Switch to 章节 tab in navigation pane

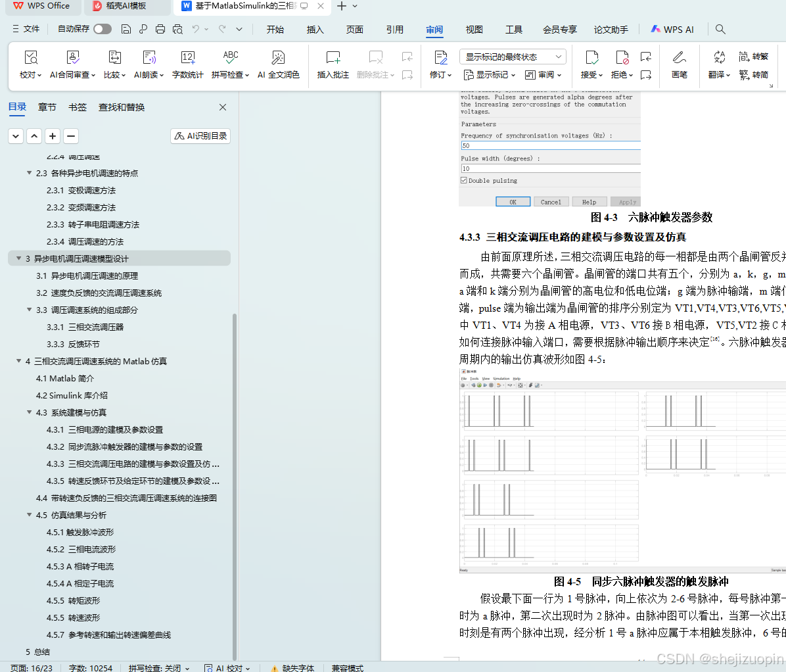coord(47,107)
